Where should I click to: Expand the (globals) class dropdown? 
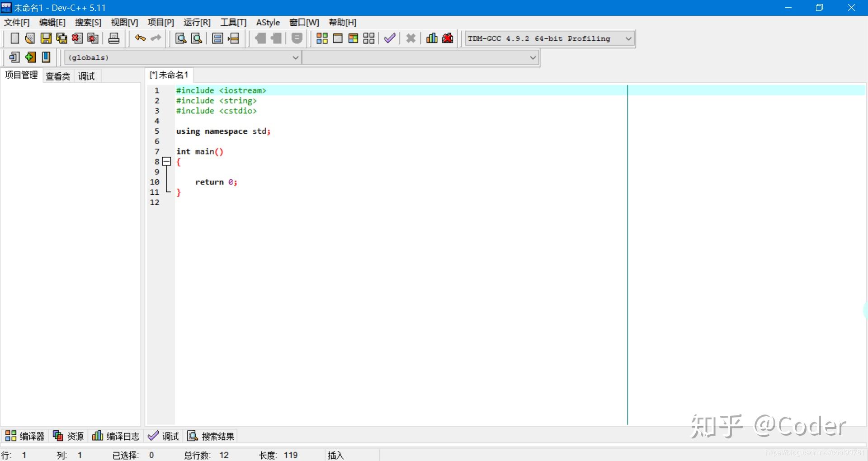183,57
